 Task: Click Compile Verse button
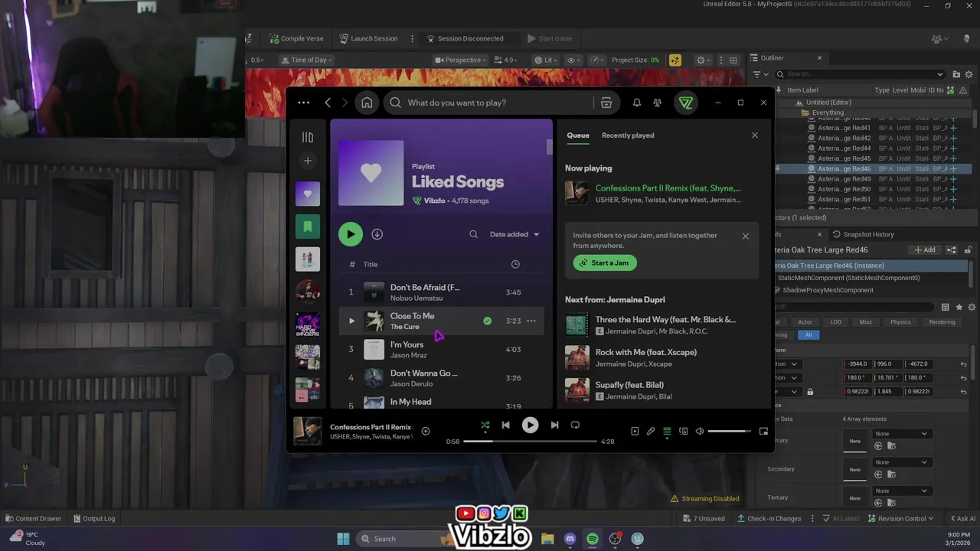click(296, 38)
